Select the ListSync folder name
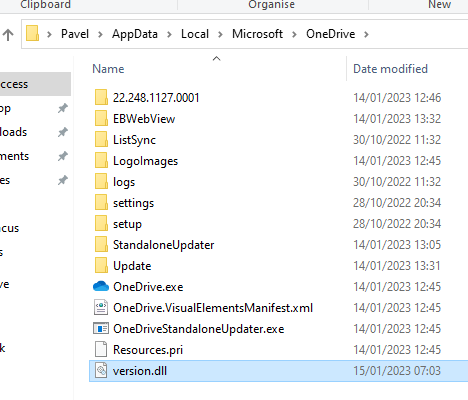The width and height of the screenshot is (468, 400). click(134, 140)
